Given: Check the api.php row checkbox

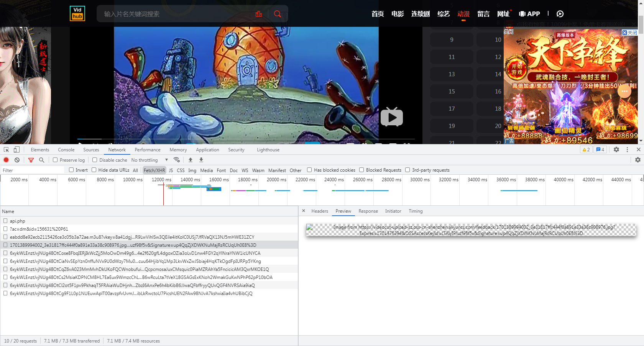Looking at the screenshot, I should 5,221.
